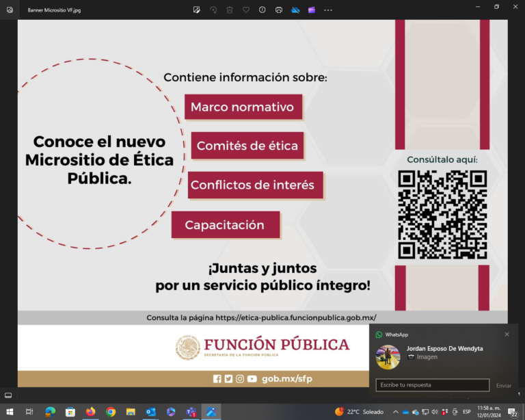The height and width of the screenshot is (420, 525).
Task: Open the purple Clipchamp icon
Action: click(312, 10)
